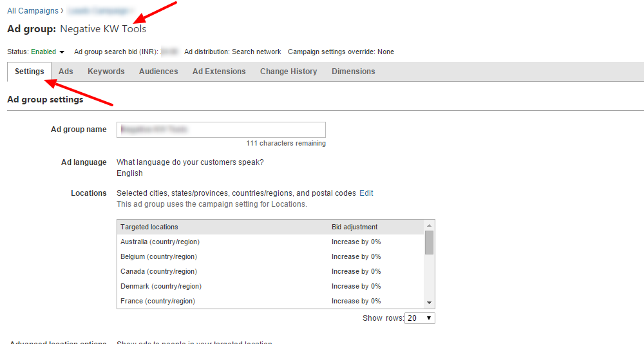View the Change History tab
Viewport: 644px width, 344px height.
(x=289, y=72)
